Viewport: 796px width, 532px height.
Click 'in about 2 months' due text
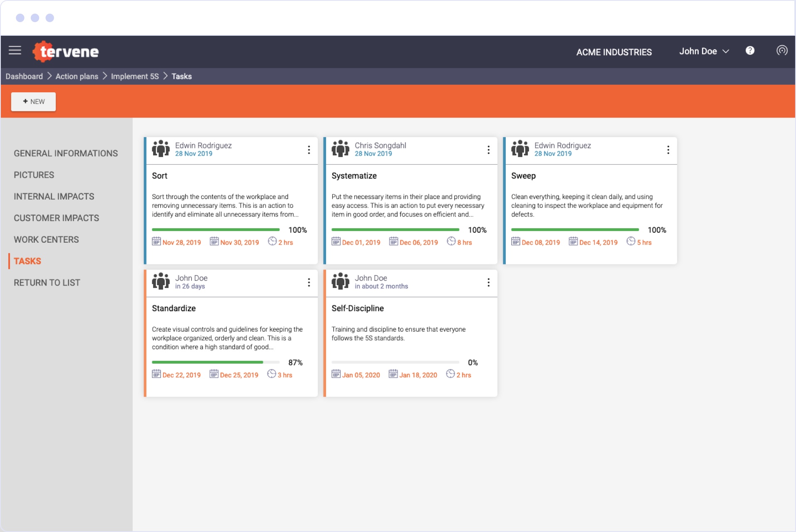tap(381, 286)
